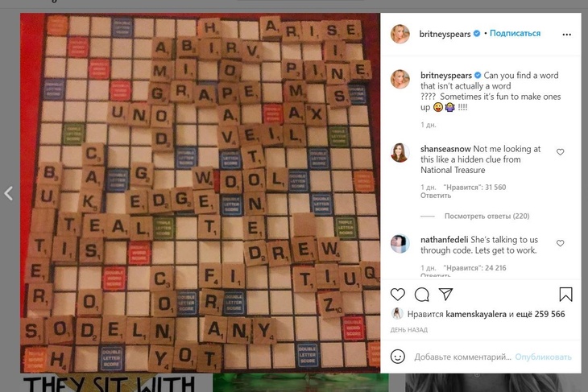Click britneyspears avatar in post header

[400, 34]
